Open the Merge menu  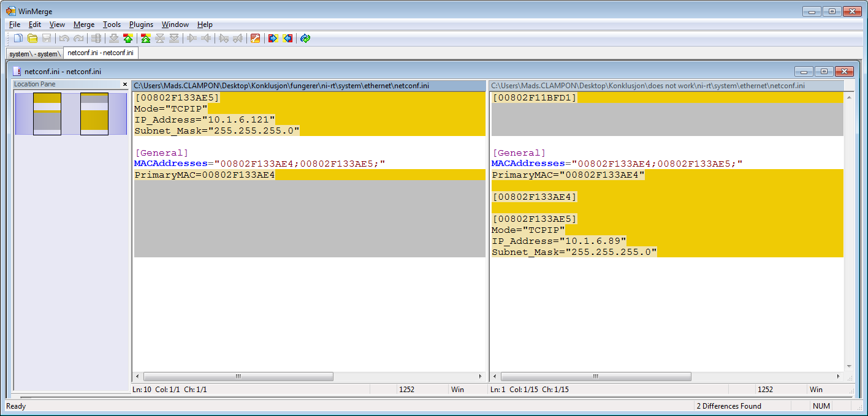coord(84,25)
